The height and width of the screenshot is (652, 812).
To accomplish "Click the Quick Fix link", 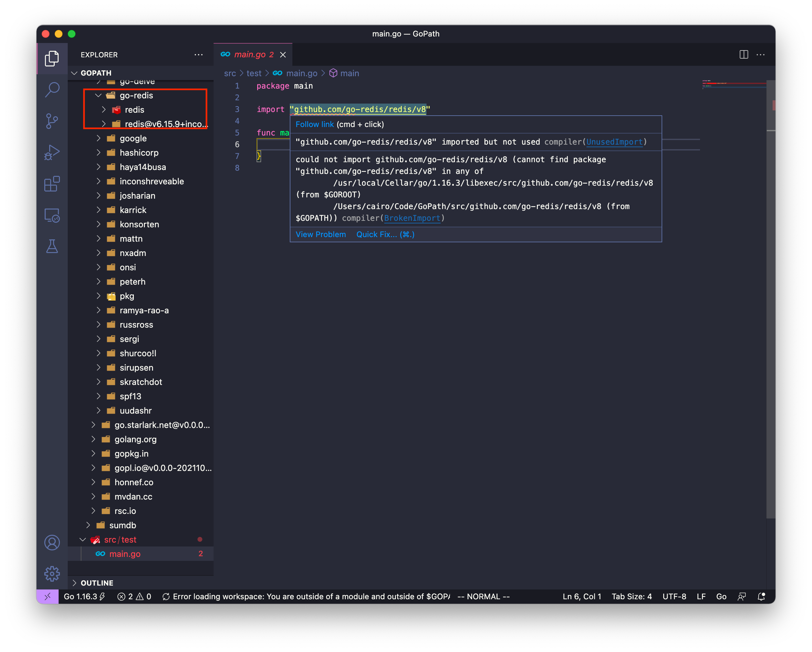I will [x=385, y=234].
